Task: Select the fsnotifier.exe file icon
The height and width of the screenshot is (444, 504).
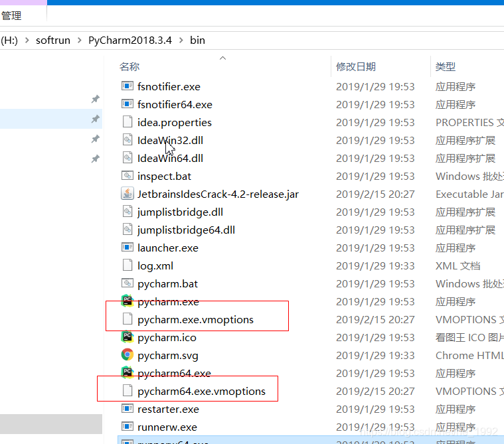Action: (x=127, y=86)
